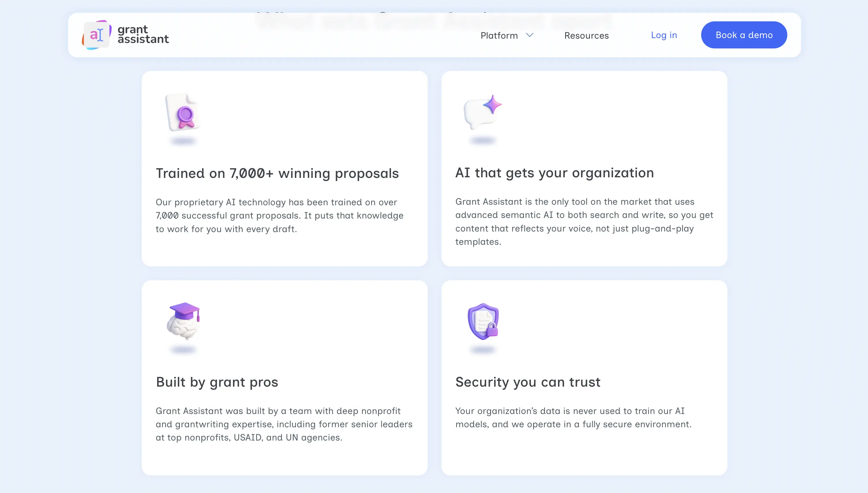Click the Log in link
The image size is (868, 493).
tap(664, 35)
